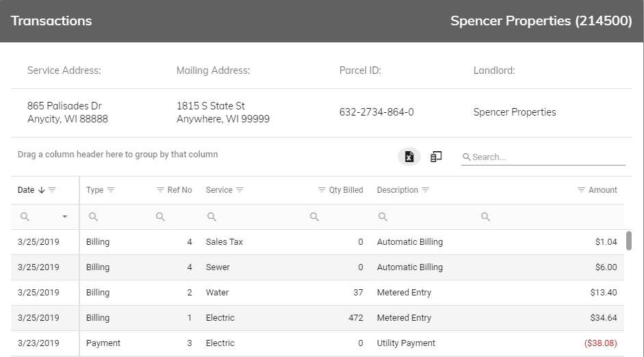Open filter icon beside Ref No header
The height and width of the screenshot is (357, 644).
point(161,190)
